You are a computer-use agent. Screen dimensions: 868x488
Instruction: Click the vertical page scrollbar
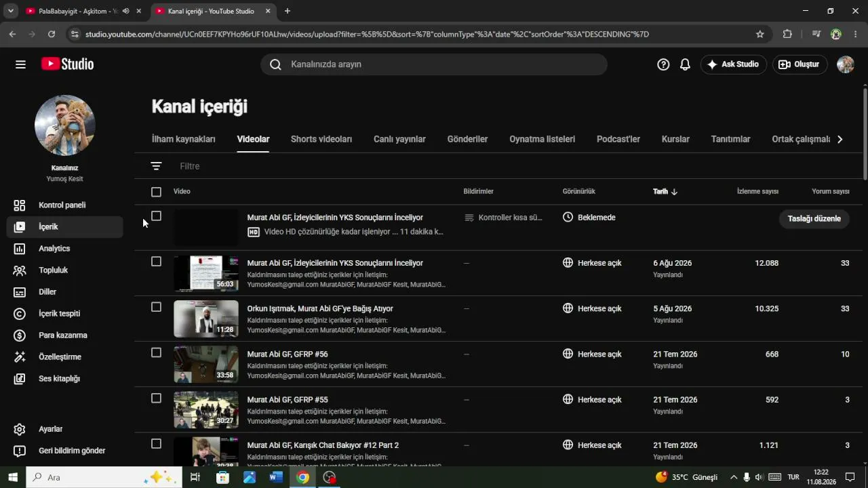865,134
